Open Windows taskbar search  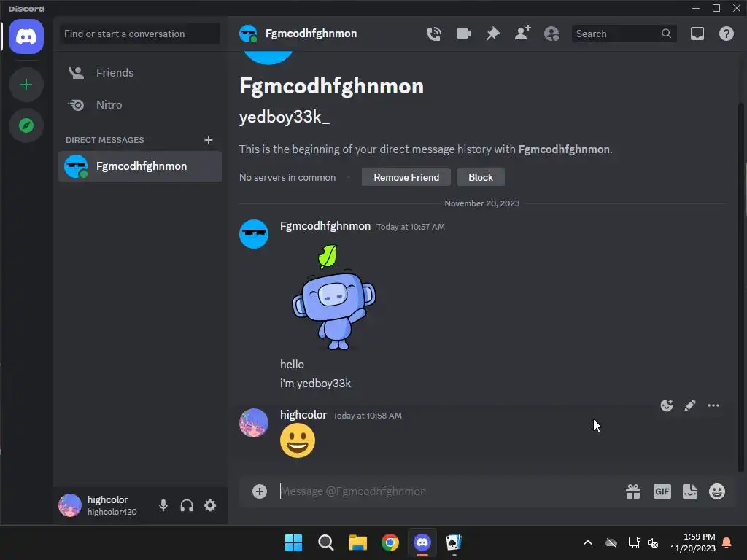click(326, 542)
